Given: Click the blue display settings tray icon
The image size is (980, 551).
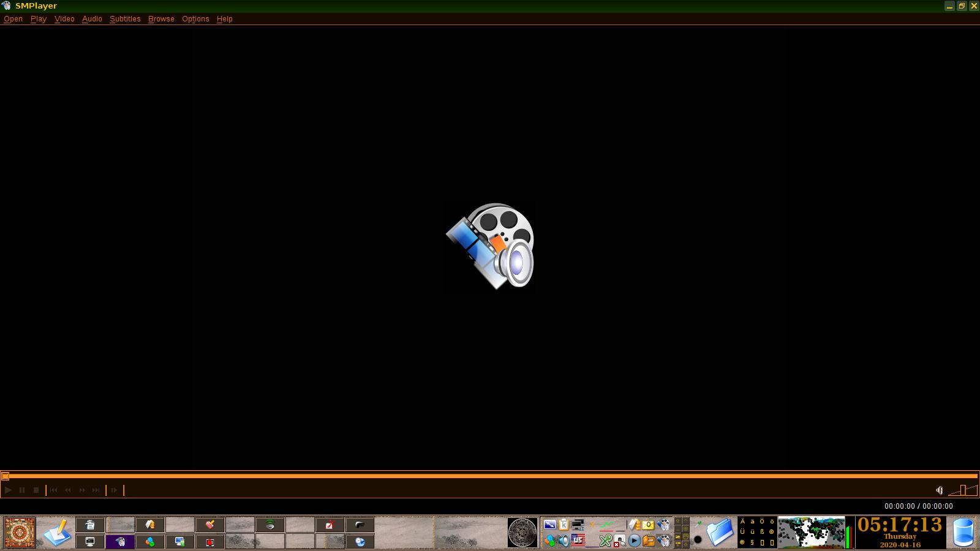Looking at the screenshot, I should (549, 525).
